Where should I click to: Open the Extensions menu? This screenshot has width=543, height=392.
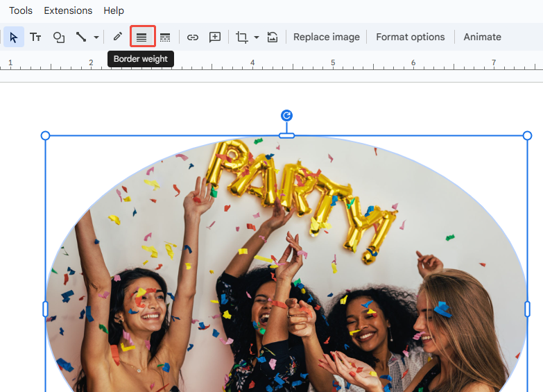[68, 10]
